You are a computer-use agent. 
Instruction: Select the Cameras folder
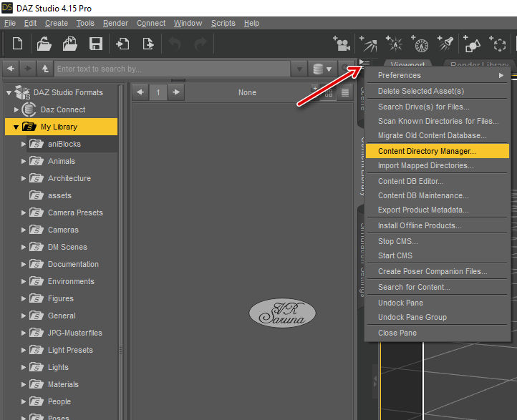(x=63, y=230)
